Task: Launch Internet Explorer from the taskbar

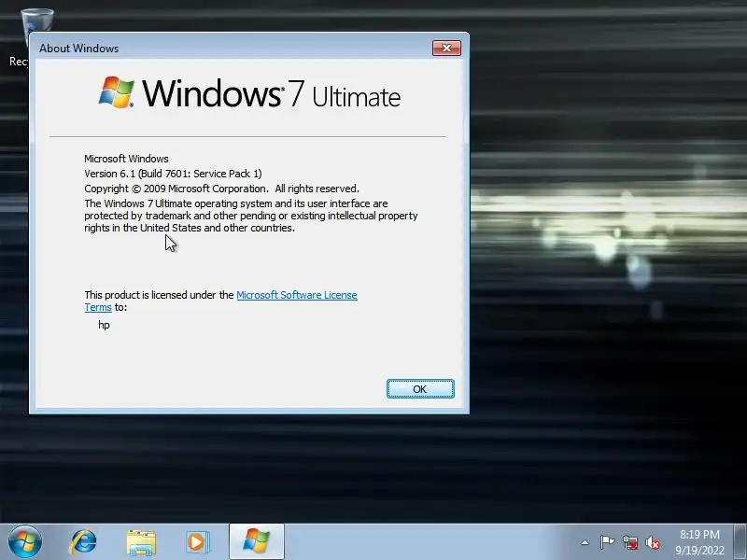Action: click(83, 542)
